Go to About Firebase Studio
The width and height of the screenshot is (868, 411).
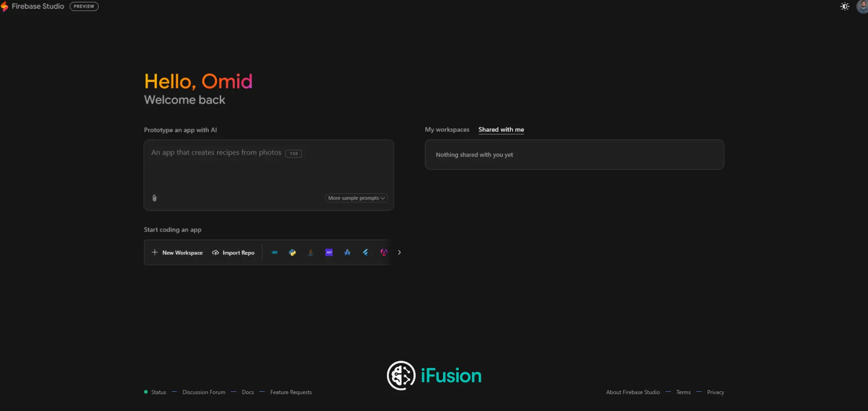click(633, 392)
